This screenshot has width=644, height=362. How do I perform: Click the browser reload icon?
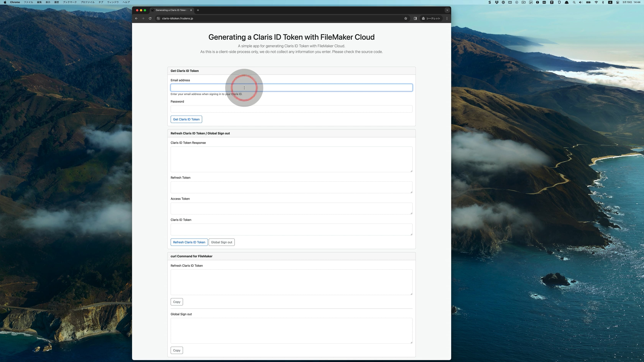[x=150, y=18]
